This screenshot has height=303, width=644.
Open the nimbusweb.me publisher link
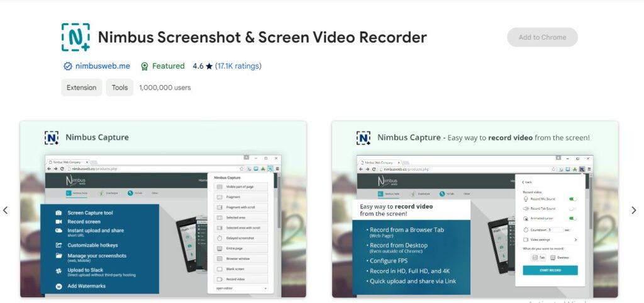[103, 66]
